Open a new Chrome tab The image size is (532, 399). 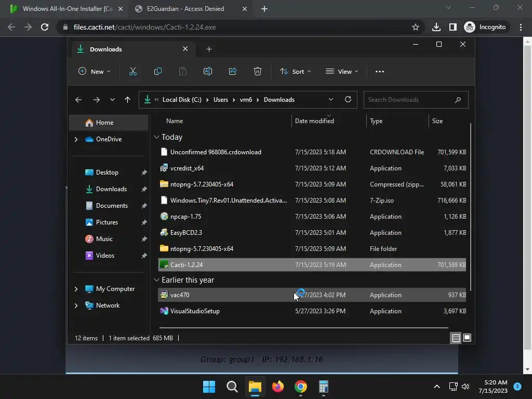[x=264, y=9]
